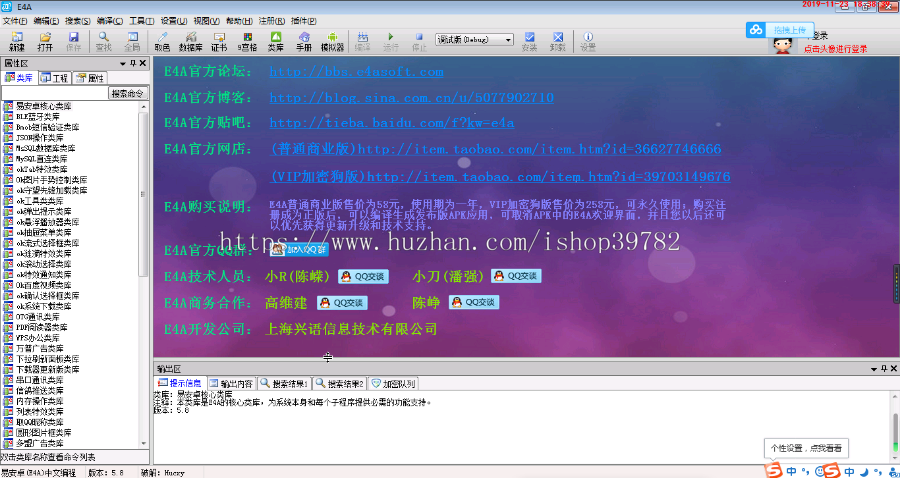Image resolution: width=900 pixels, height=478 pixels.
Task: Open the bbs.e4asoft.com forum link
Action: (356, 72)
